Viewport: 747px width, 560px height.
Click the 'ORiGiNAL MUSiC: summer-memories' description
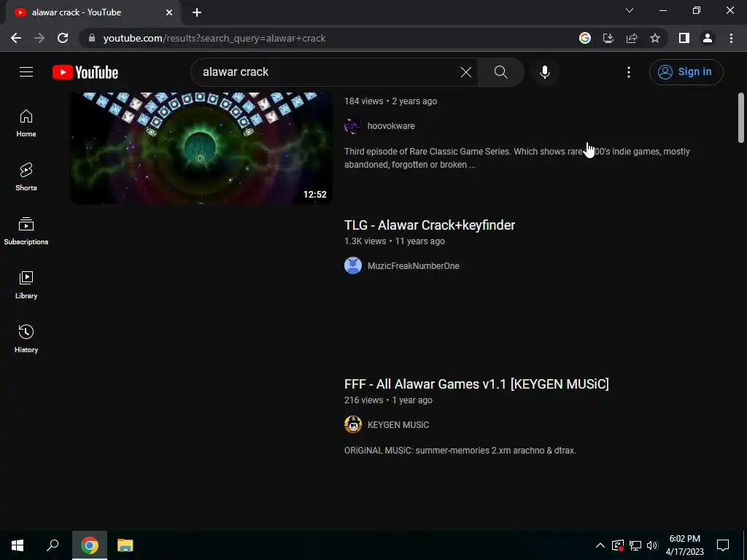460,451
